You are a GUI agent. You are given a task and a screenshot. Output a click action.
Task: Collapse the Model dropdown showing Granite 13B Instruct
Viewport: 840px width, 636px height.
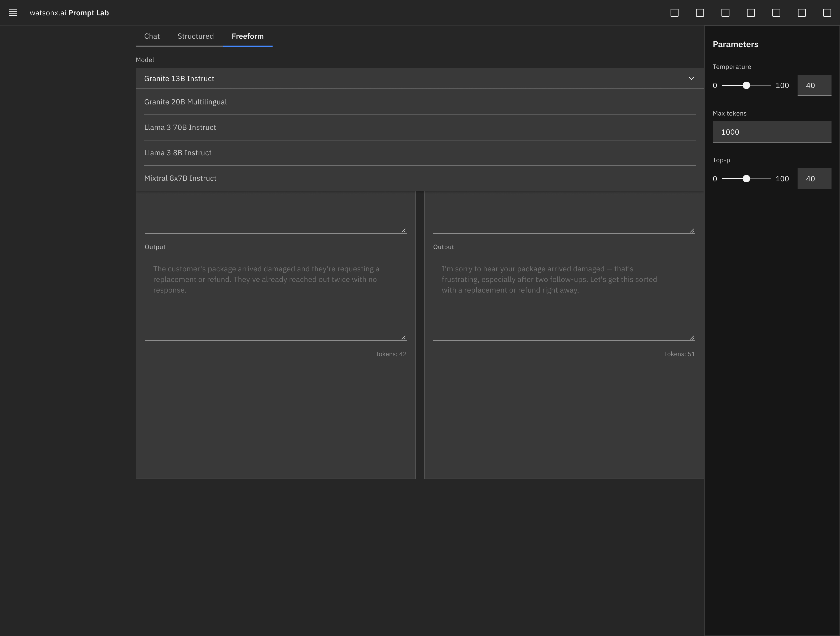(420, 78)
